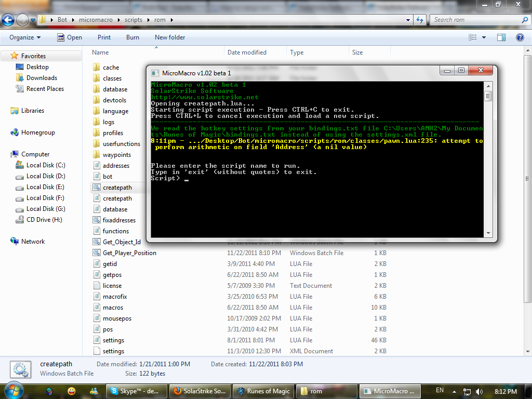Select the Bot breadcrumb segment
532x399 pixels.
pos(62,20)
